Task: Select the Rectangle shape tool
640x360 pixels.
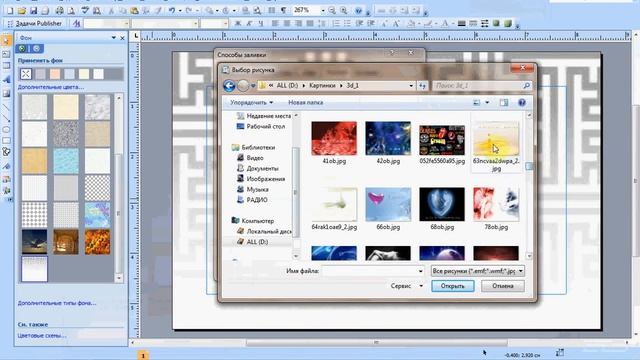Action: tap(6, 141)
